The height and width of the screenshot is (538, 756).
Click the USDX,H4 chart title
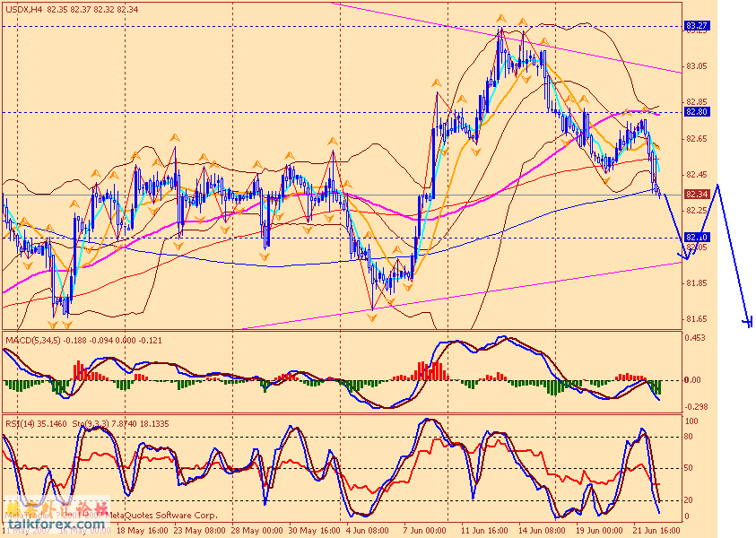coord(22,10)
